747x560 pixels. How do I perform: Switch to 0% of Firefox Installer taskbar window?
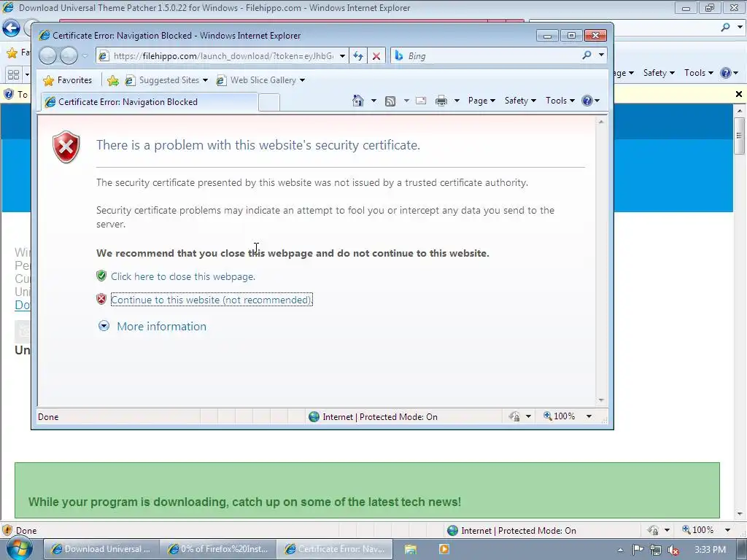pyautogui.click(x=217, y=549)
